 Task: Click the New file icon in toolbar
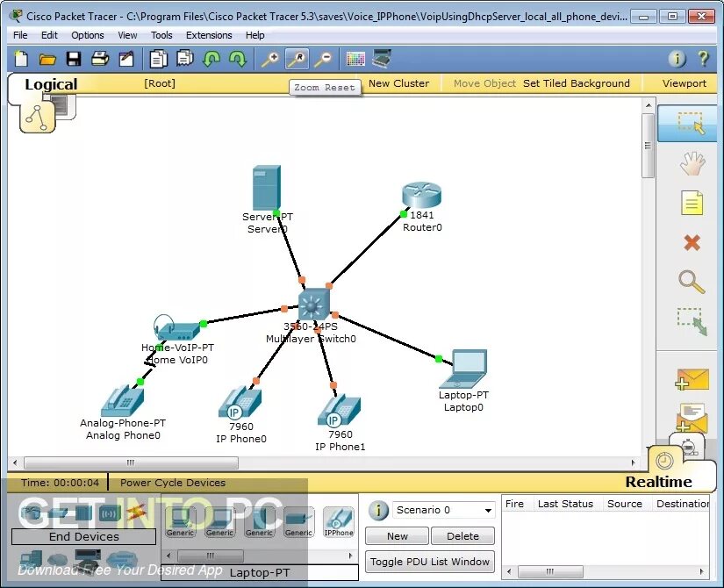click(21, 59)
